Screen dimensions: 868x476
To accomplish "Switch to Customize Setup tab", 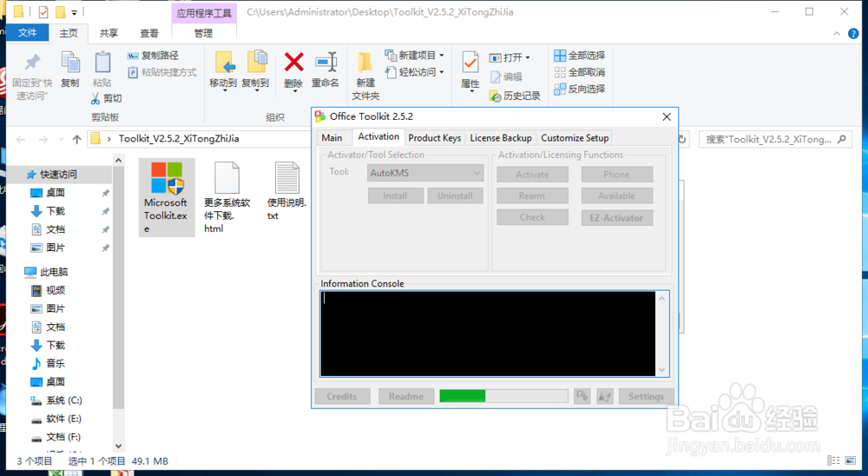I will (x=575, y=138).
